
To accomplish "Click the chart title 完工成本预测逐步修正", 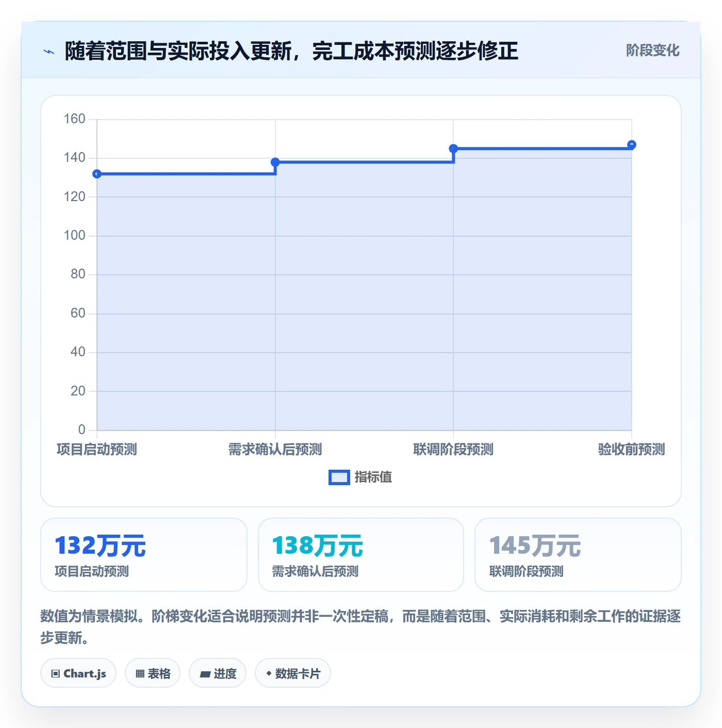I will coord(415,51).
